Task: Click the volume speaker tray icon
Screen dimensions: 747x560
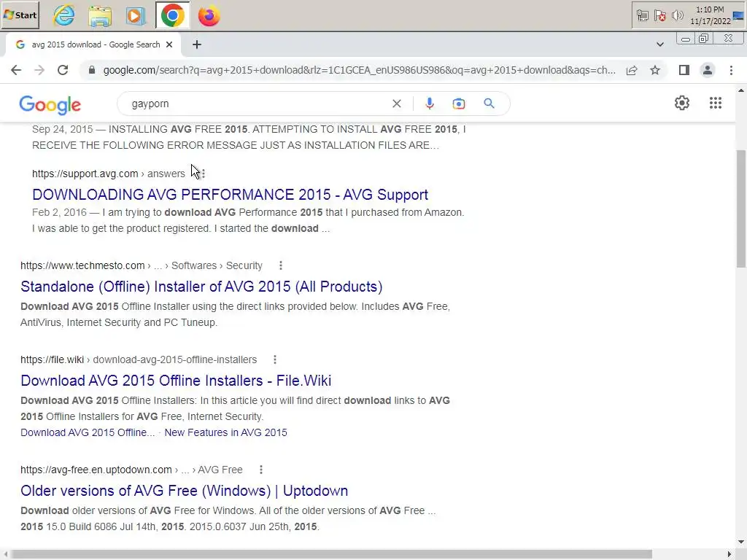Action: pos(677,16)
